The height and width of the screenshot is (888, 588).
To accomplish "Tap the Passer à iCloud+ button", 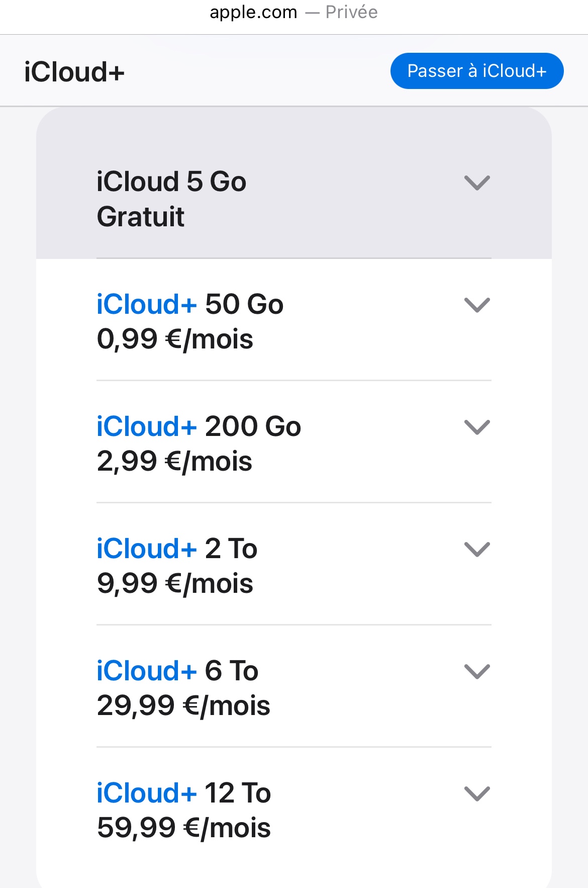I will coord(476,71).
